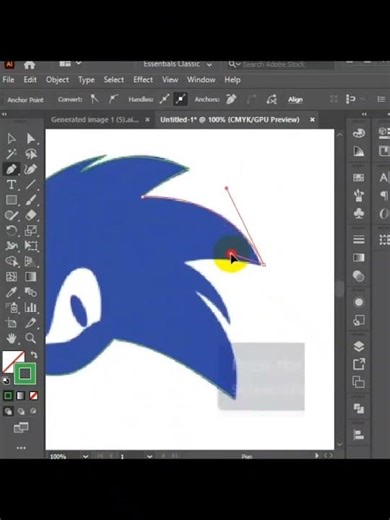
Task: Select the Width warp tool
Action: [x=11, y=246]
